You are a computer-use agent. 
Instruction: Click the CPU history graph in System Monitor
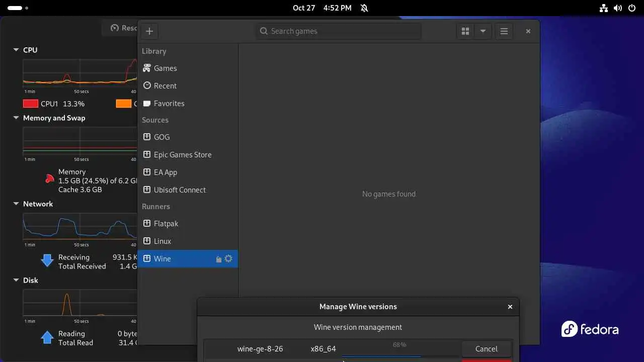point(80,73)
